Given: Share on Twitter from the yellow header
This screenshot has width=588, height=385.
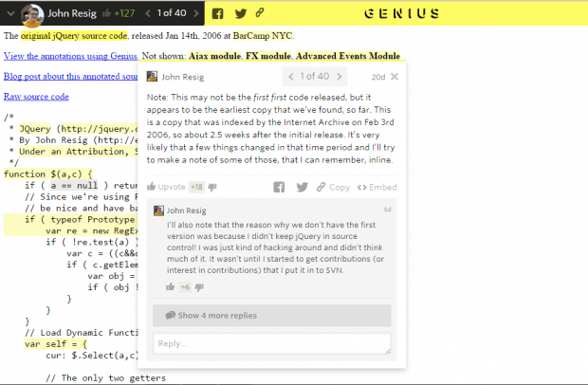Looking at the screenshot, I should coord(240,13).
